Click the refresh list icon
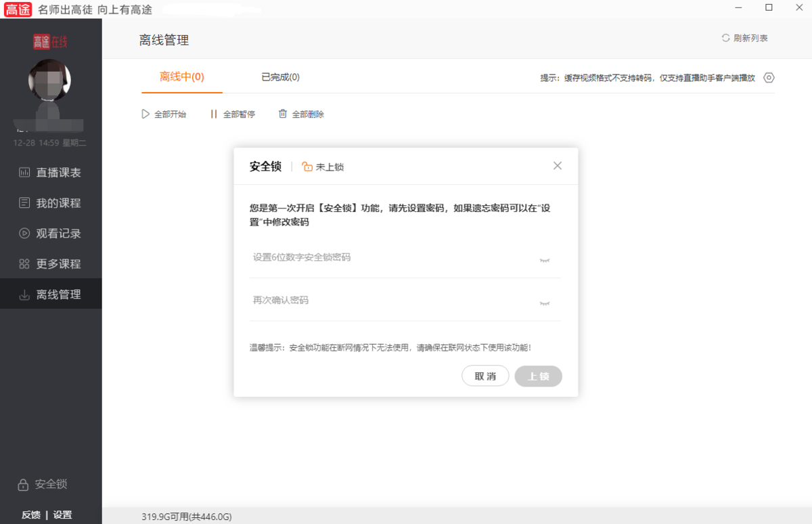 click(725, 39)
